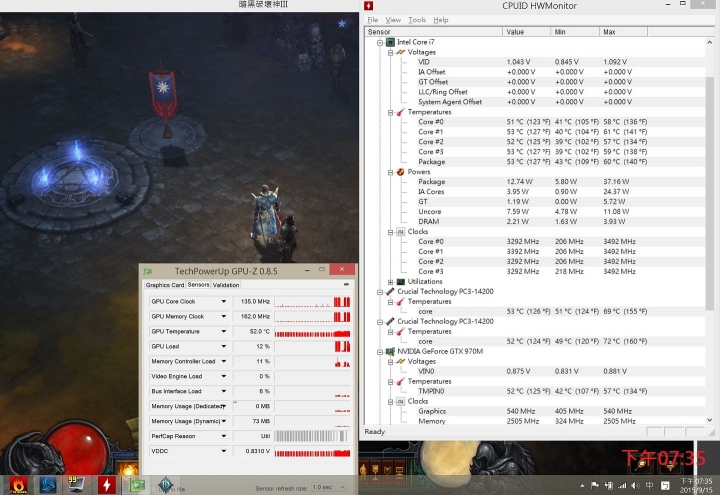Click the thermometer icon beside TMPIN0's Temperatures
The width and height of the screenshot is (720, 495).
(400, 382)
